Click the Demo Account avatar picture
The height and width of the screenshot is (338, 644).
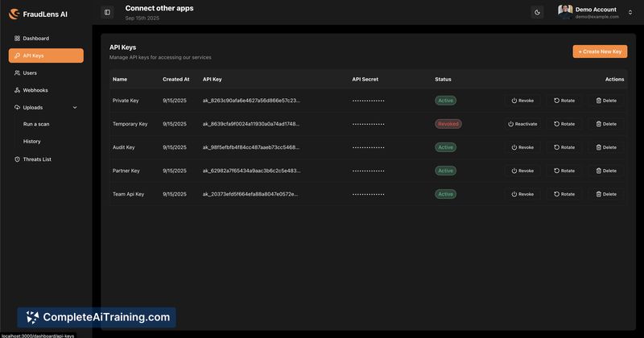pos(565,12)
